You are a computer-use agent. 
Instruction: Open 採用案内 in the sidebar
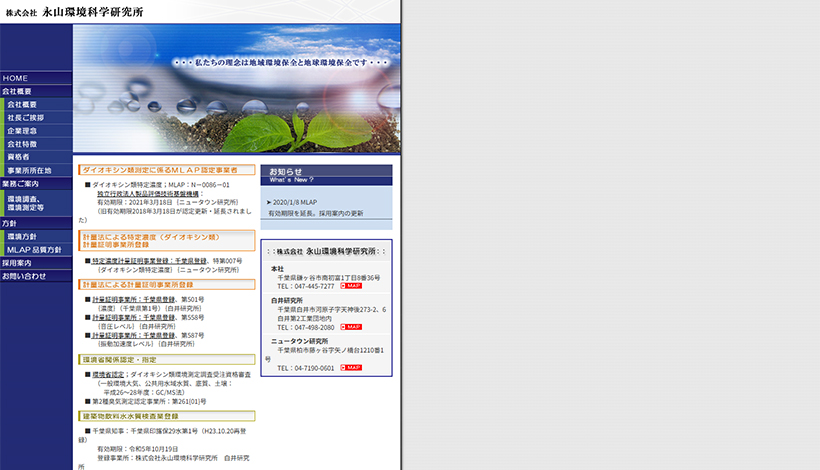tap(36, 263)
